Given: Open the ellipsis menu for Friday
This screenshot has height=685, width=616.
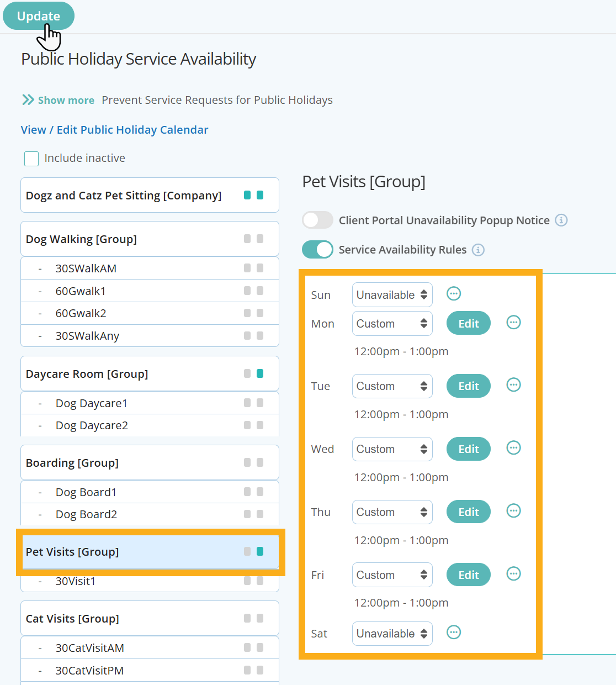Looking at the screenshot, I should tap(513, 573).
